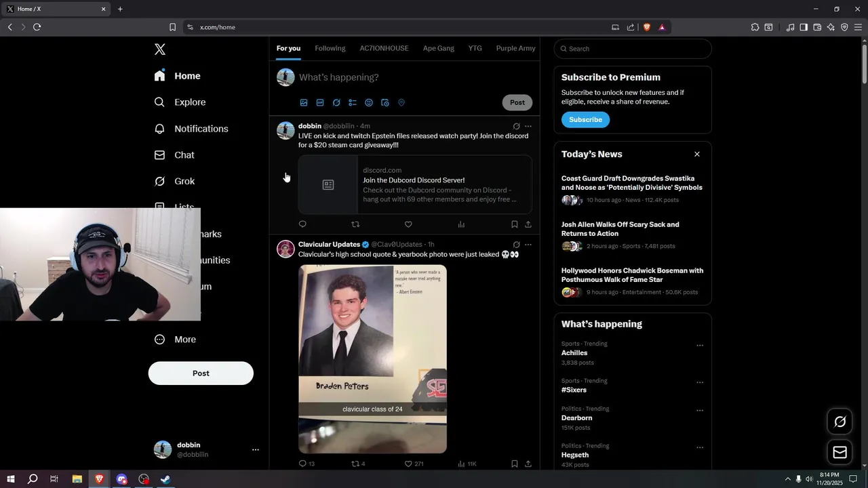Image resolution: width=868 pixels, height=488 pixels.
Task: Switch to the AC7IONHOUSE tab
Action: (x=384, y=48)
